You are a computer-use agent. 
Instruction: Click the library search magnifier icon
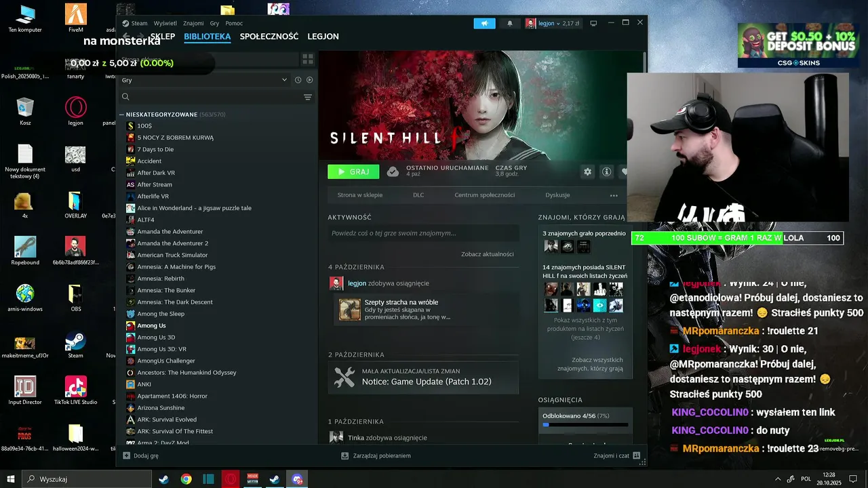125,97
